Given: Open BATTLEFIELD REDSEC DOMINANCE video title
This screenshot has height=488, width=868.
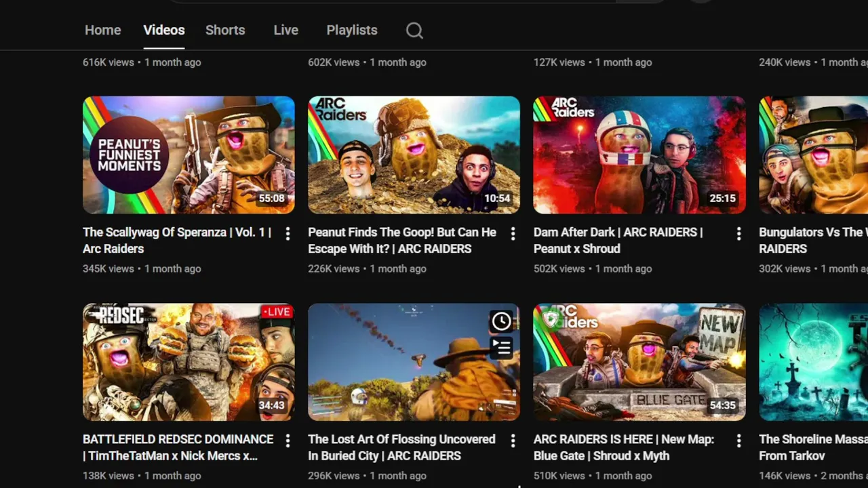Looking at the screenshot, I should point(178,447).
